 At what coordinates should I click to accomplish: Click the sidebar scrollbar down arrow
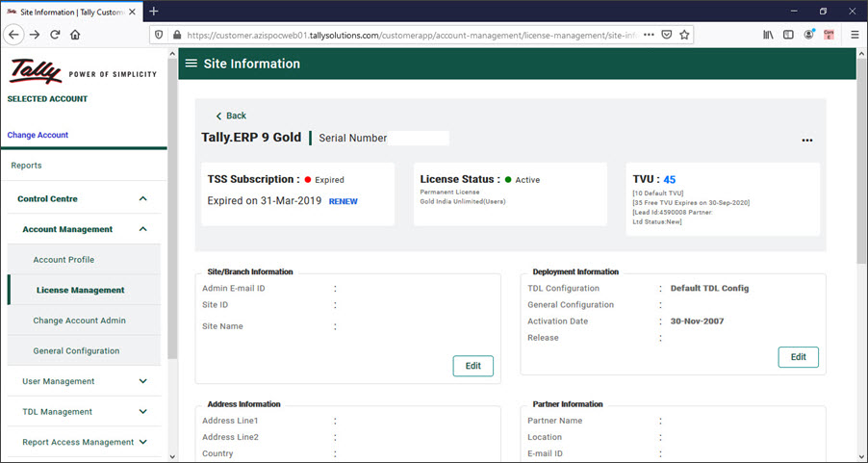tap(171, 456)
